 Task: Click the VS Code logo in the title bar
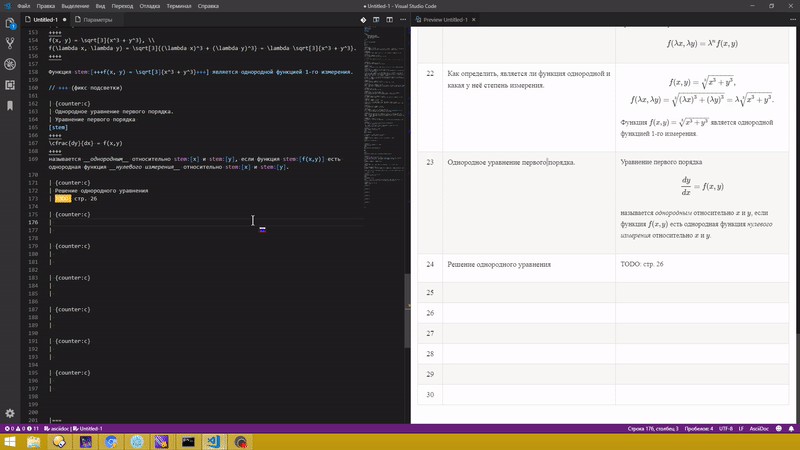pos(7,6)
